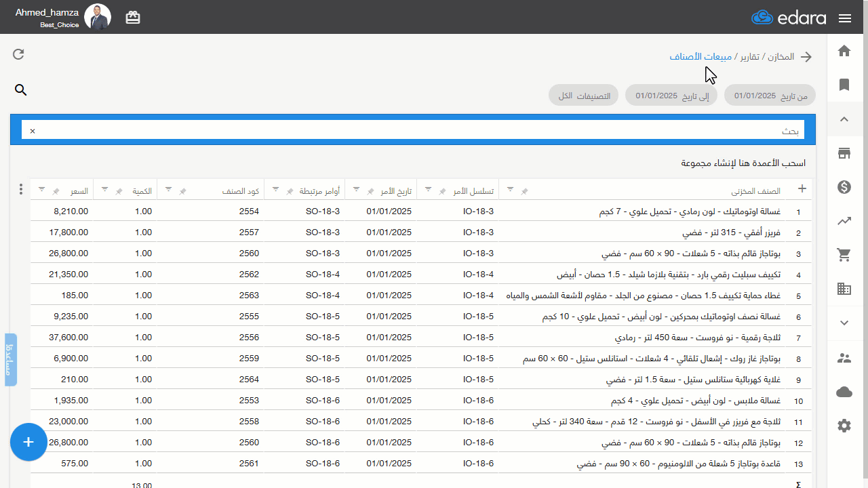868x488 pixels.
Task: Open filter menu for السعر column
Action: pyautogui.click(x=41, y=189)
